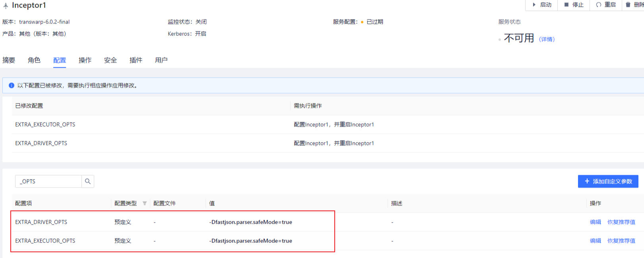Click the 配置类型 column filter icon
644x258 pixels.
pyautogui.click(x=145, y=203)
